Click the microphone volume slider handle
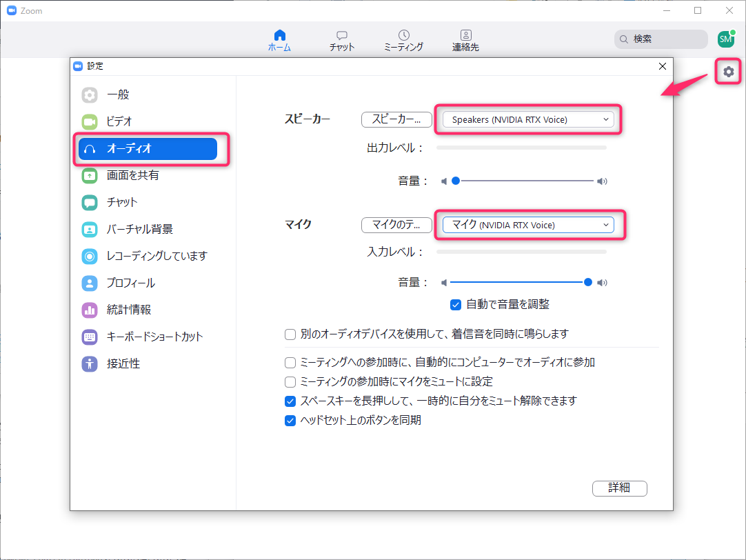This screenshot has height=560, width=746. click(x=587, y=282)
